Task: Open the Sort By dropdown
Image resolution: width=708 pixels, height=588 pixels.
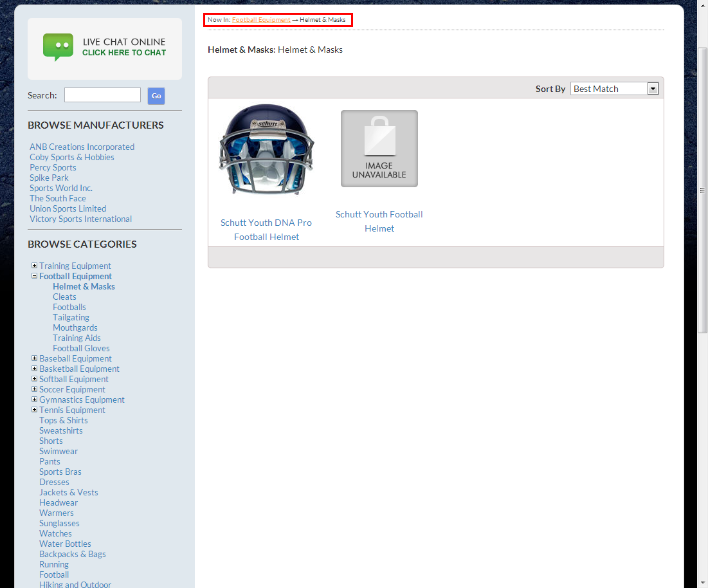Action: [x=614, y=89]
